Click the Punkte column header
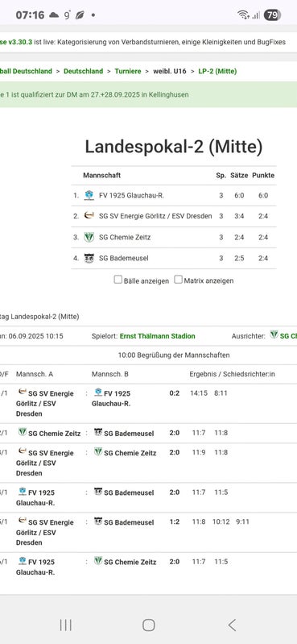Image resolution: width=297 pixels, height=644 pixels. (263, 176)
